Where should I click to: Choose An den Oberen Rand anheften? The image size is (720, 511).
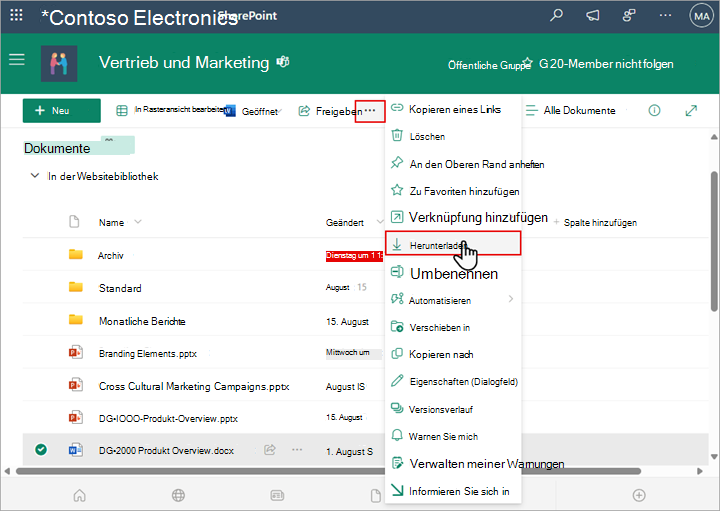[453, 164]
